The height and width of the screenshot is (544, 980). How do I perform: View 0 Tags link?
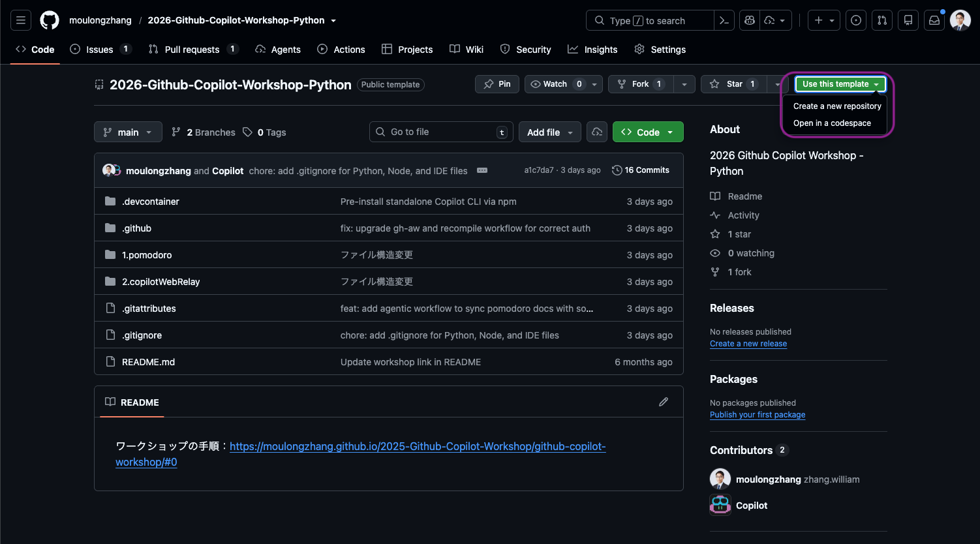(x=264, y=132)
